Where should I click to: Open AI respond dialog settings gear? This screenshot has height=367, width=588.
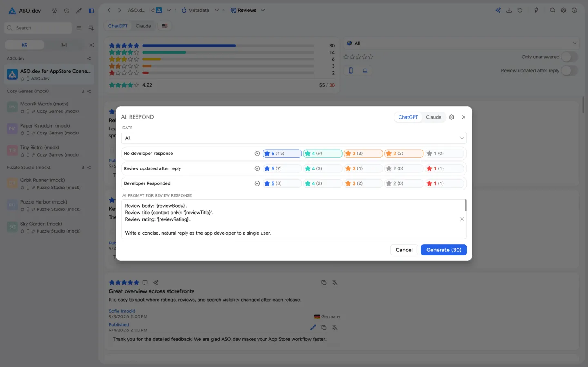[x=451, y=117]
